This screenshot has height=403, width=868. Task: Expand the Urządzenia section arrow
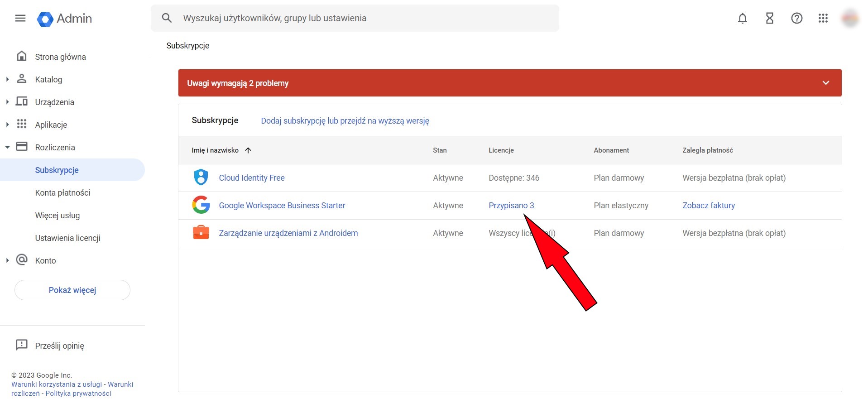7,102
